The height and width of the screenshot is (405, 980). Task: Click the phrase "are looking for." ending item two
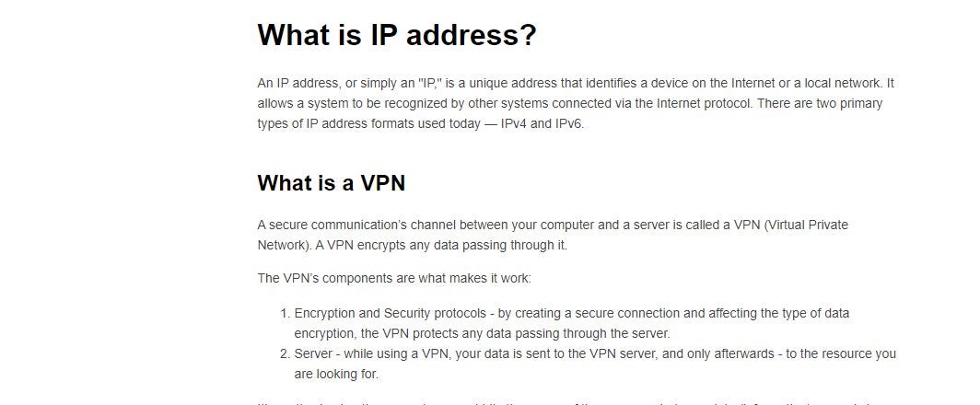pos(336,374)
